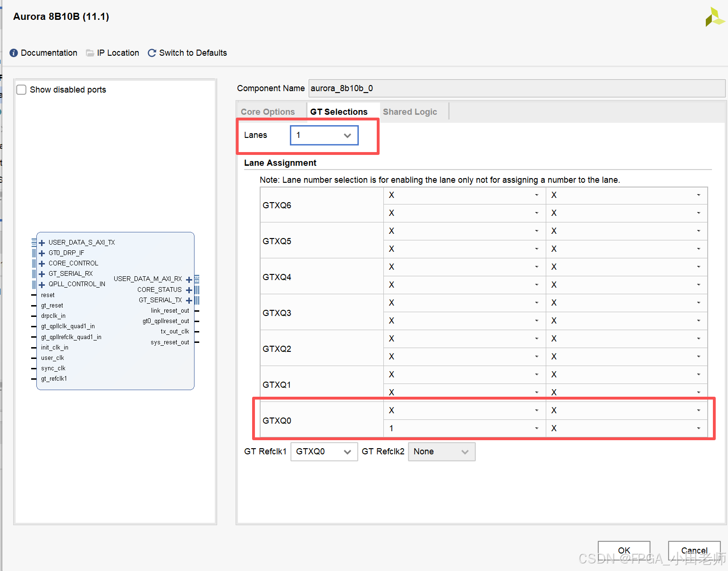728x571 pixels.
Task: Open GT Refclk1 GTXQ0 dropdown
Action: point(324,452)
